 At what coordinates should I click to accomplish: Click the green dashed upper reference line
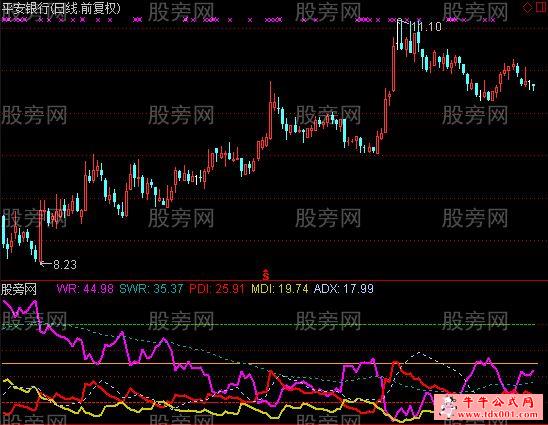click(x=269, y=325)
